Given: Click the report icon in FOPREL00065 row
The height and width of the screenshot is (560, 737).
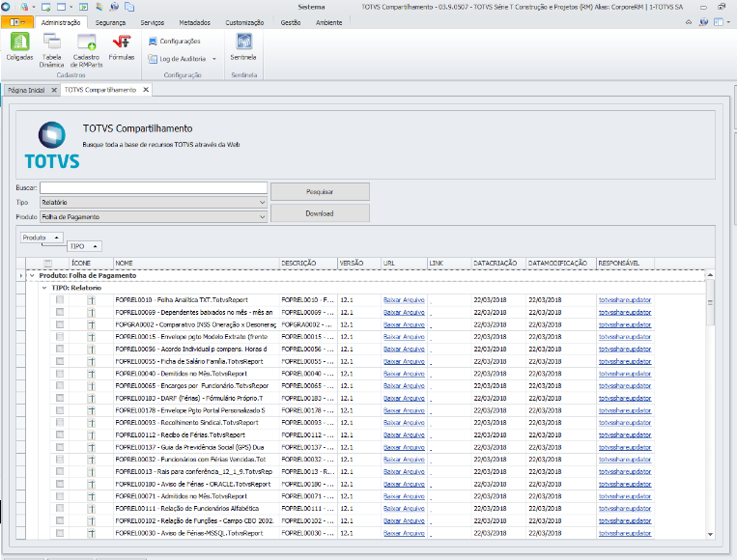Looking at the screenshot, I should coord(92,385).
